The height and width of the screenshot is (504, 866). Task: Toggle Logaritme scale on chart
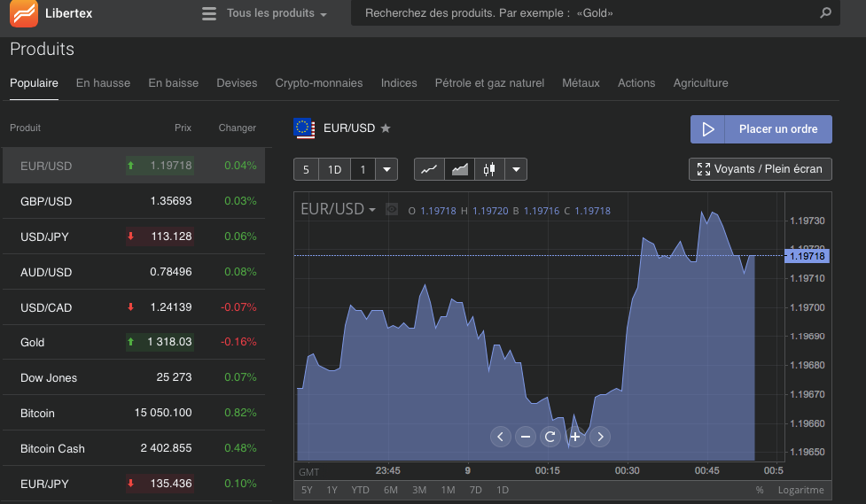[800, 490]
